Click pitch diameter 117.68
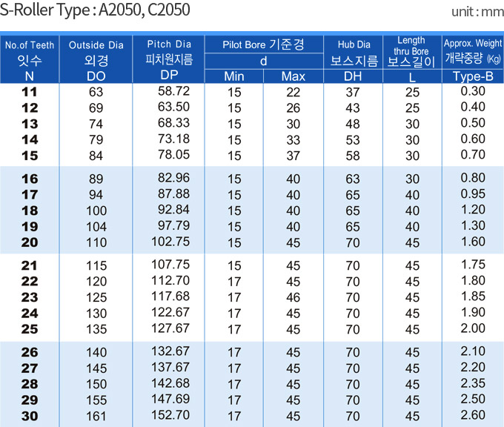The image size is (504, 427). click(170, 297)
